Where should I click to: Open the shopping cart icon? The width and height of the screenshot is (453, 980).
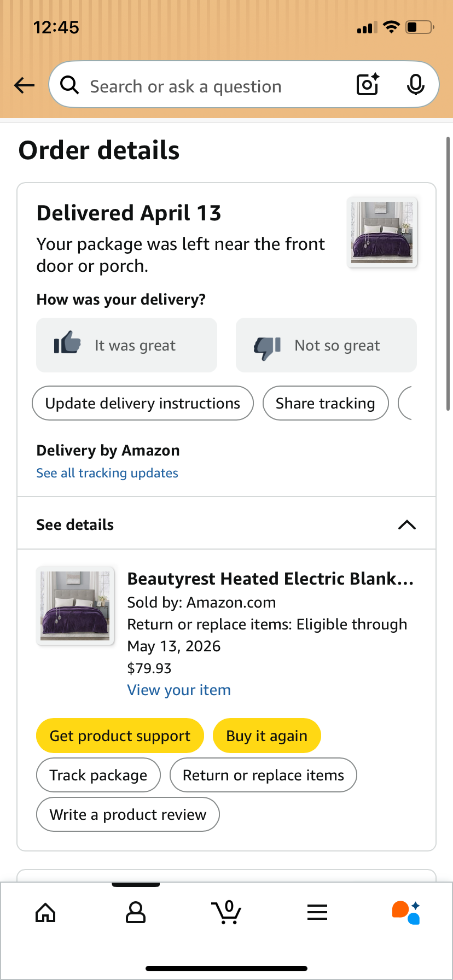click(x=226, y=912)
